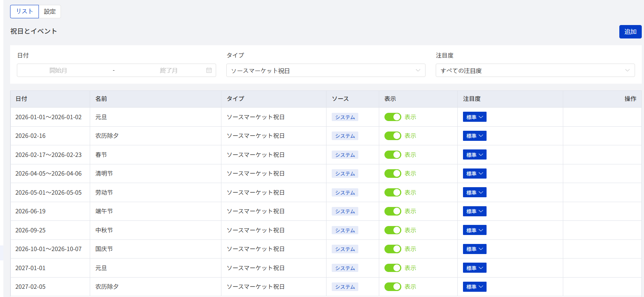Open 標準 dropdown for 2027-02-05 农历除夕 row
Screen dimensions: 644x297
475,287
